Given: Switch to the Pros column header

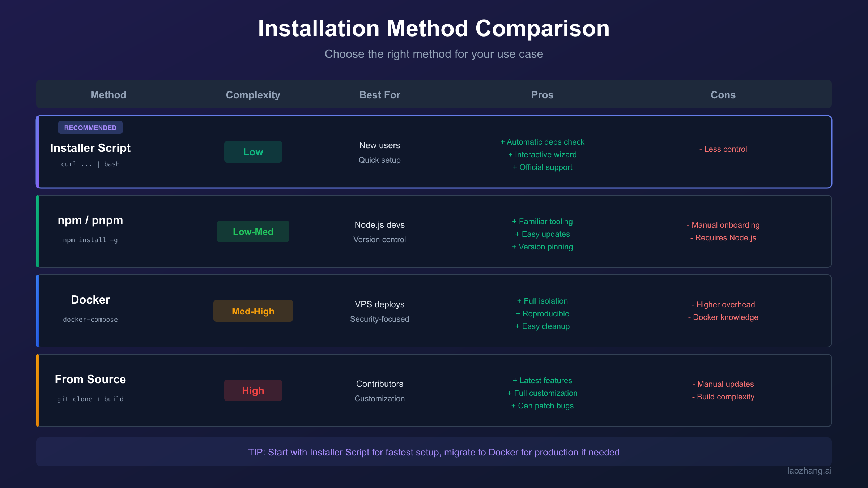Looking at the screenshot, I should (542, 95).
